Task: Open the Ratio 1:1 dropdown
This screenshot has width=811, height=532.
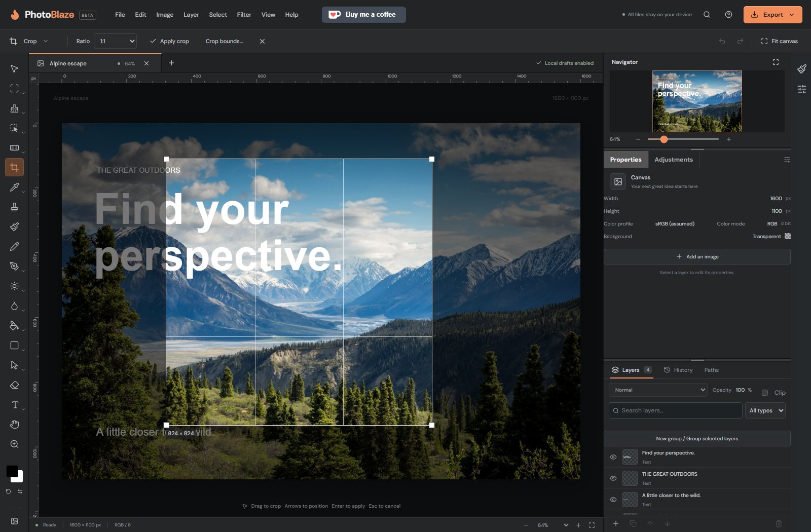Action: coord(115,41)
